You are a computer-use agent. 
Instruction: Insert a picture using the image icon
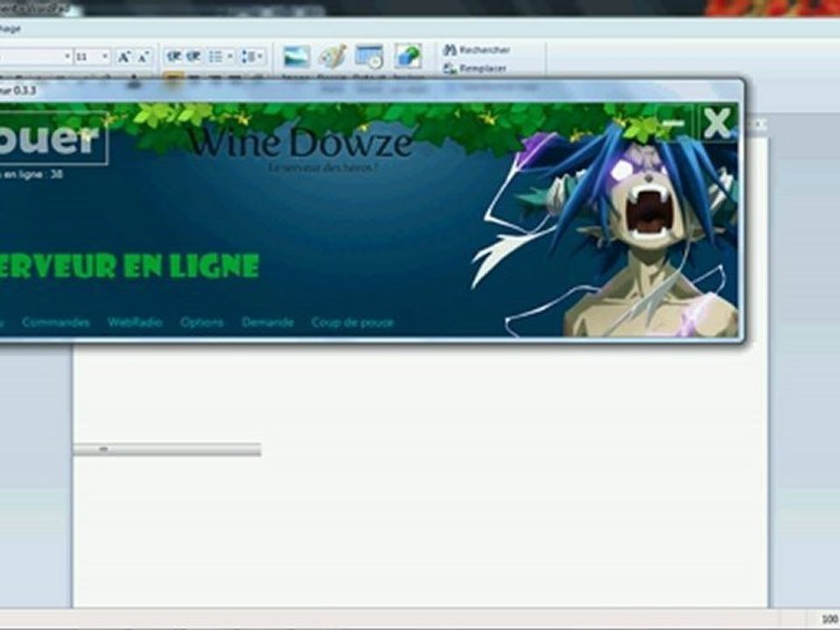pyautogui.click(x=297, y=57)
